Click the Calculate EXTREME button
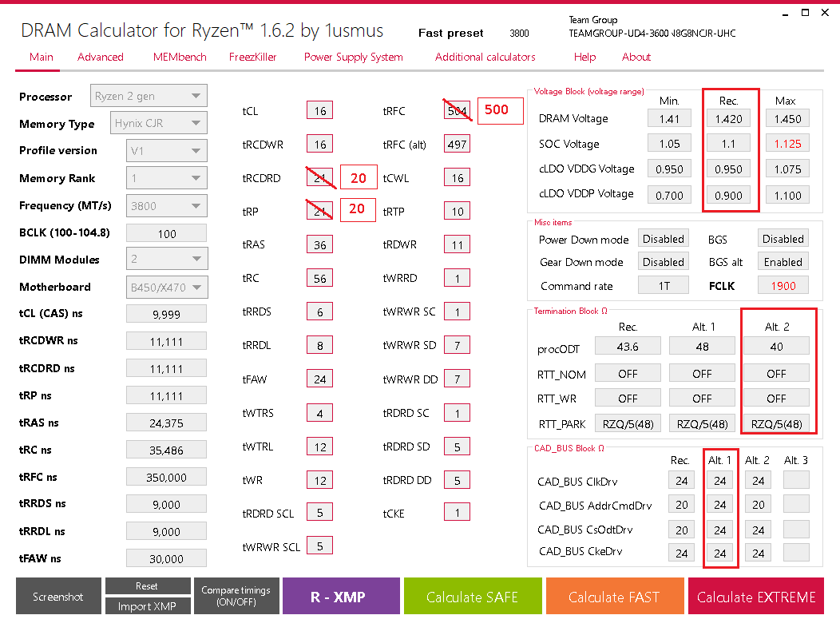Image resolution: width=840 pixels, height=631 pixels. (x=755, y=596)
